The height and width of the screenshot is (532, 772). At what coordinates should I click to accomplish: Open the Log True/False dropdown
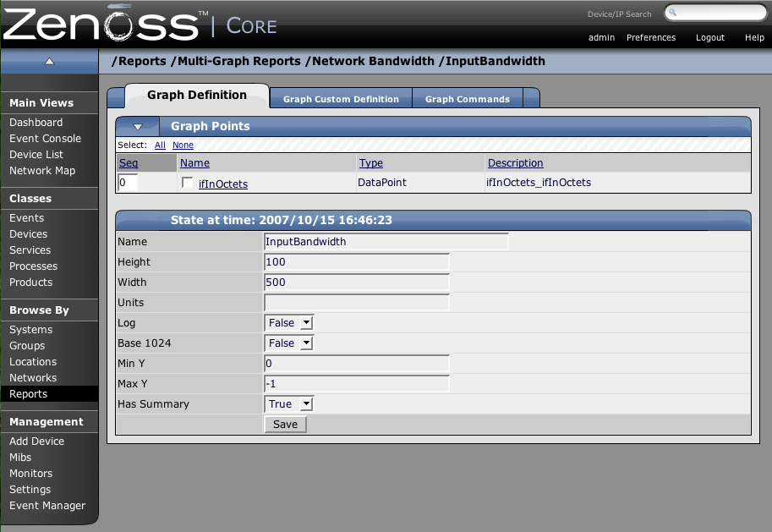[x=289, y=322]
